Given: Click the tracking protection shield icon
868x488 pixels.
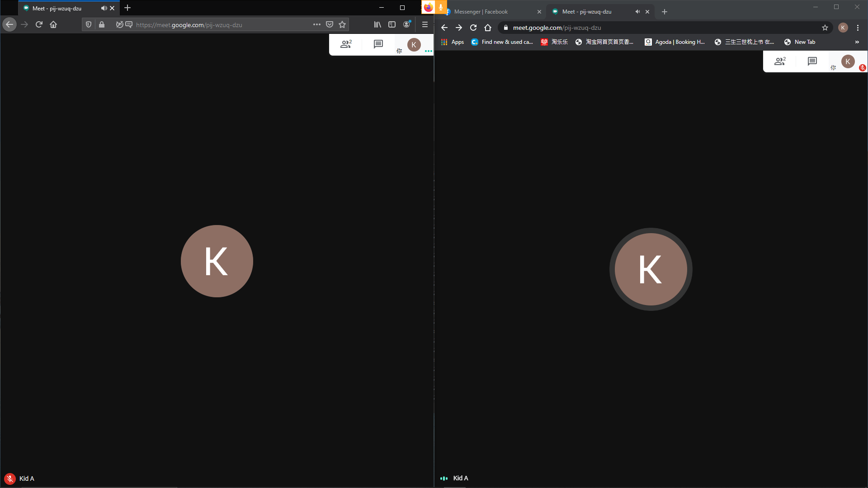Looking at the screenshot, I should 89,25.
